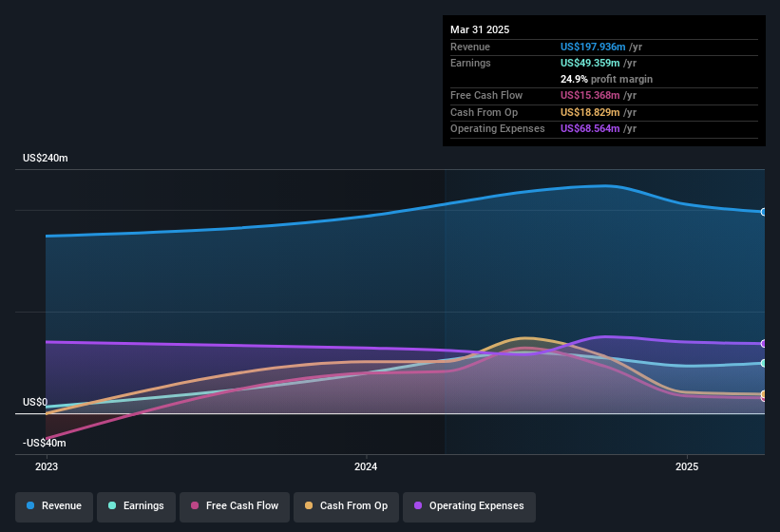Click the 24.9% profit margin text
The image size is (780, 532).
(x=606, y=79)
